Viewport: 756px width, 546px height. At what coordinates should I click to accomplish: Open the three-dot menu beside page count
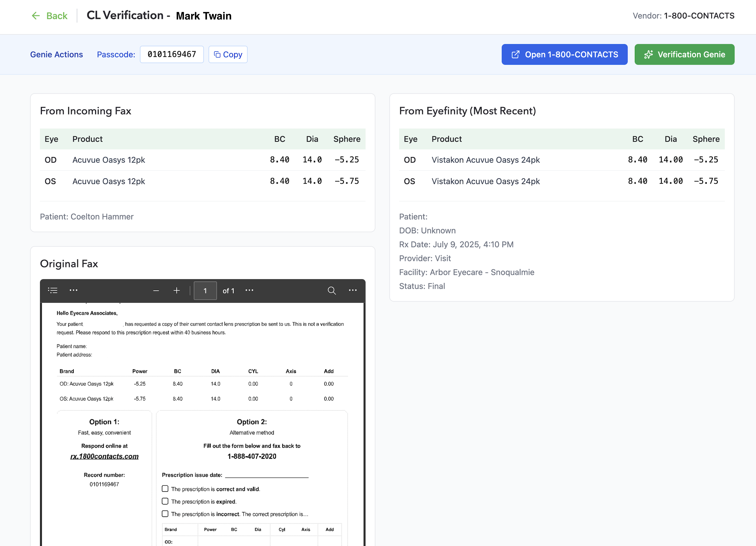point(249,290)
